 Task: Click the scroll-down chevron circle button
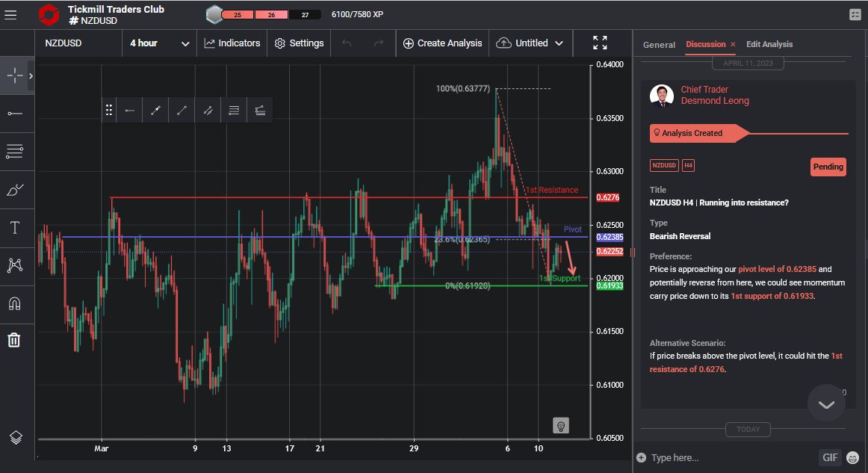pos(826,404)
